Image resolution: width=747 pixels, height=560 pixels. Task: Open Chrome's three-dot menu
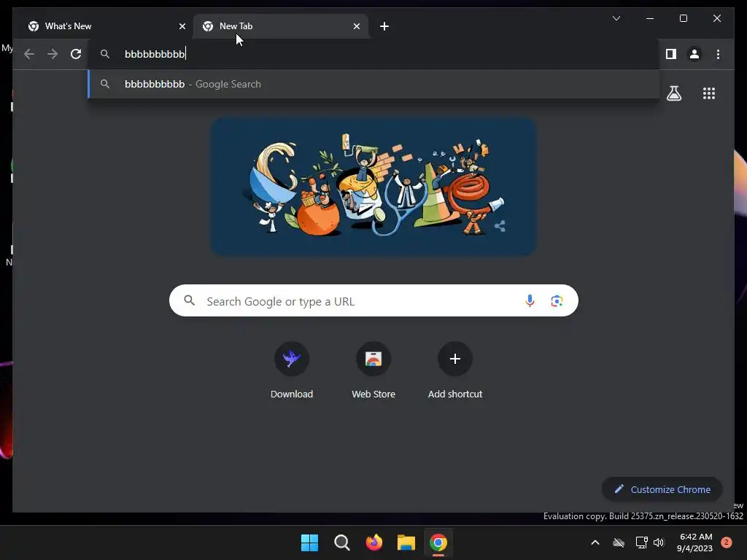(x=718, y=54)
